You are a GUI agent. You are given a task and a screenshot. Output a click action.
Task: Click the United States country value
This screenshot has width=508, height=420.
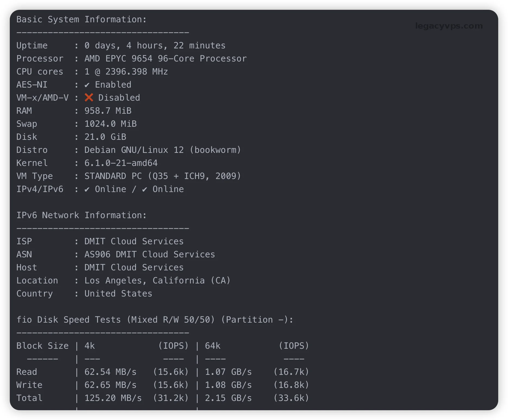point(118,294)
